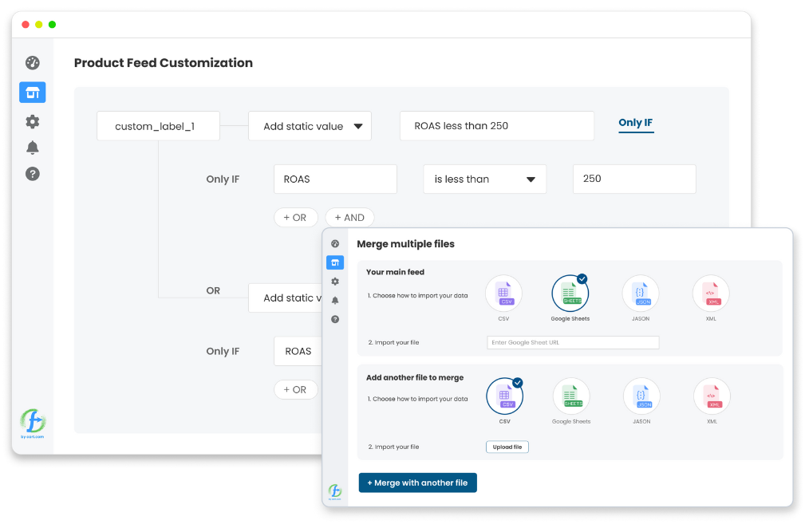Open the 'is less than' operator dropdown
Viewport: 805px width, 532px height.
[x=484, y=179]
